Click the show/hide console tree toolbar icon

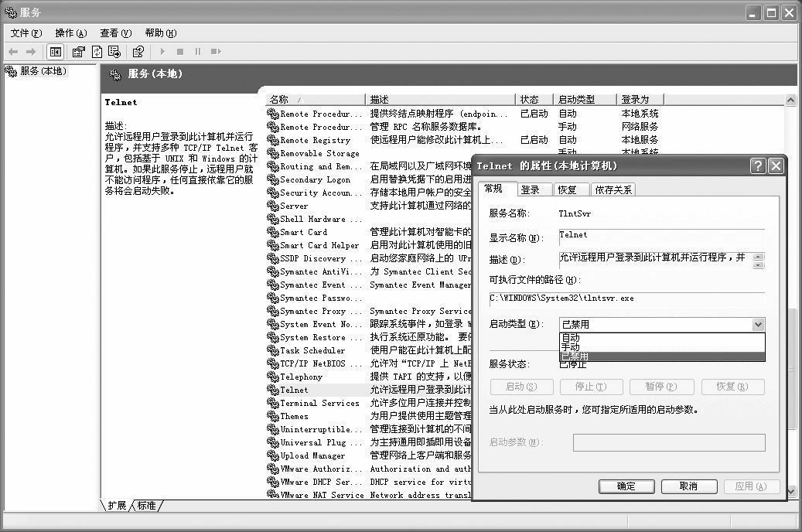[x=55, y=52]
